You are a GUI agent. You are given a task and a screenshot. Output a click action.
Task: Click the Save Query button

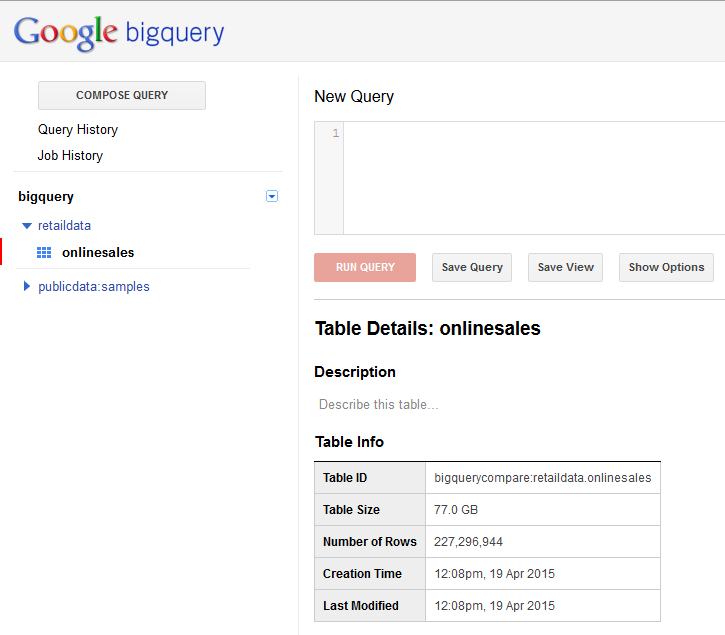(472, 267)
